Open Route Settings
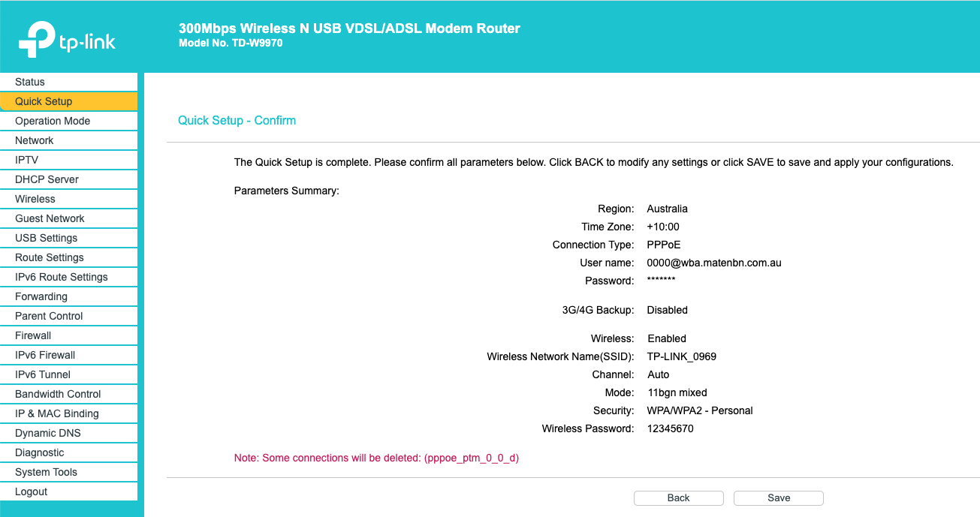This screenshot has height=517, width=980. coord(68,257)
